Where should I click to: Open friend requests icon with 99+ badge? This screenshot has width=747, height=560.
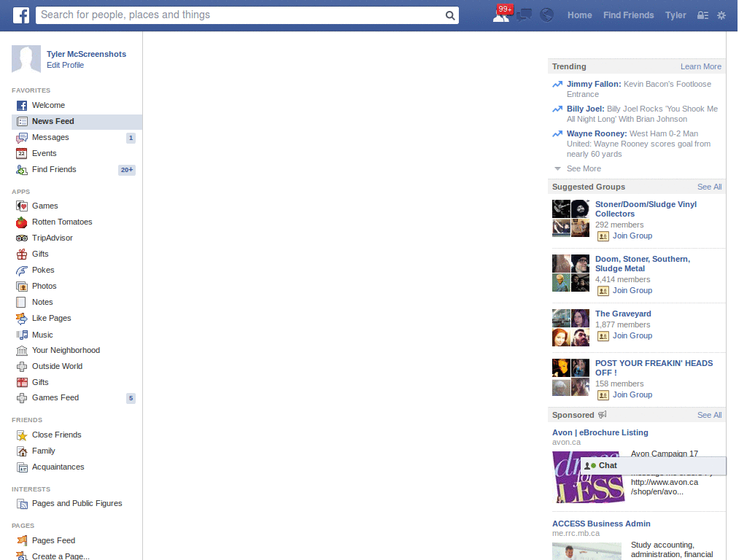(x=502, y=15)
